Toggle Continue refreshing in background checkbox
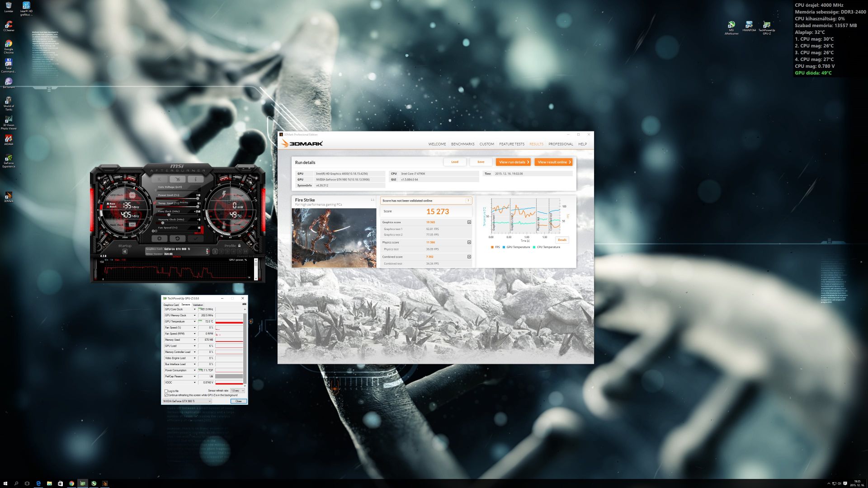 coord(166,395)
